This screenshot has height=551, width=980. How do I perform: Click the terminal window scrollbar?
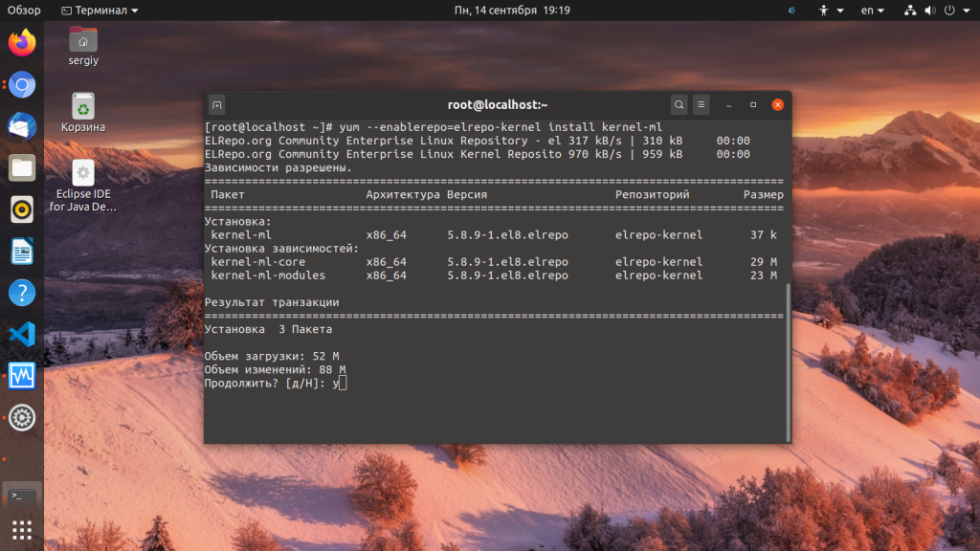(788, 362)
